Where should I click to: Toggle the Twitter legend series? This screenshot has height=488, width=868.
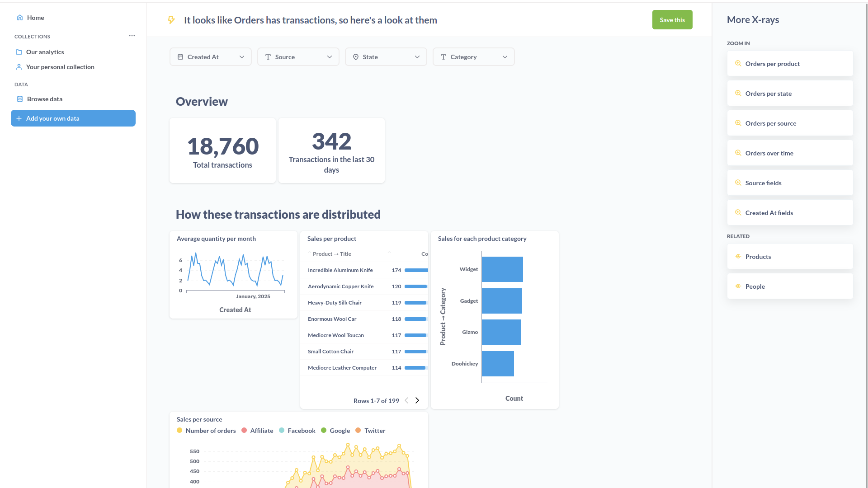[x=370, y=431]
